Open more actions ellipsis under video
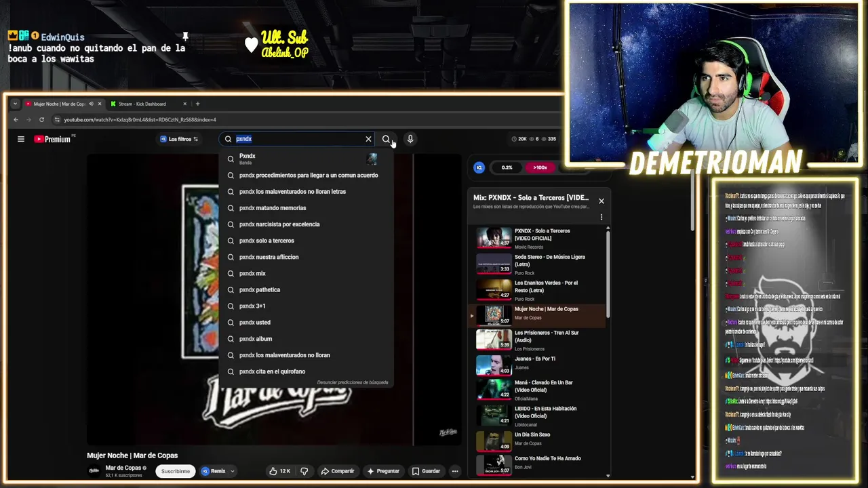Image resolution: width=868 pixels, height=488 pixels. [x=455, y=471]
